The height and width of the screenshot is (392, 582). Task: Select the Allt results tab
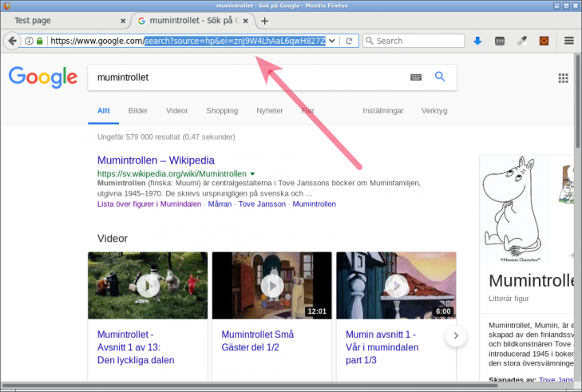(x=104, y=111)
